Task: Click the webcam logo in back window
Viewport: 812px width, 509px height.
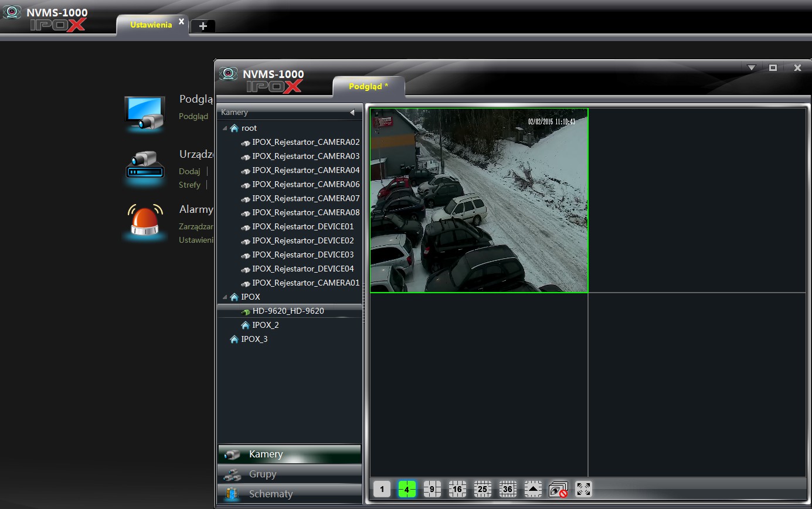Action: [x=12, y=12]
